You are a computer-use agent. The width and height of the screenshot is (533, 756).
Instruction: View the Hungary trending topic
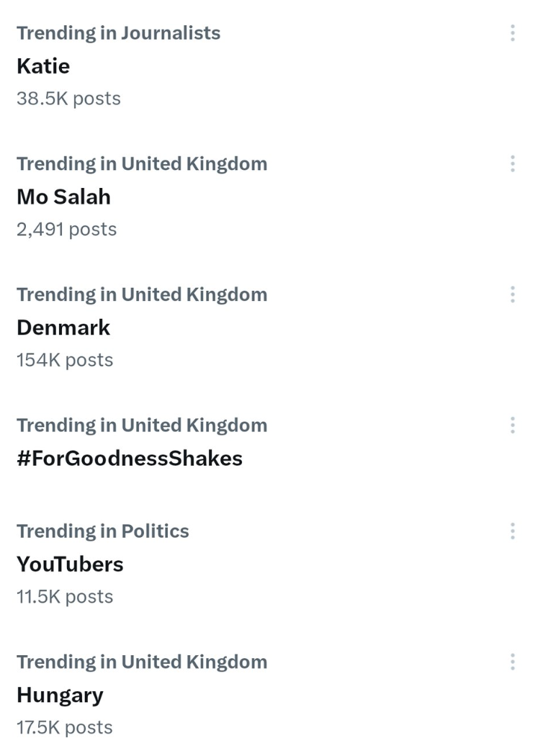(60, 696)
